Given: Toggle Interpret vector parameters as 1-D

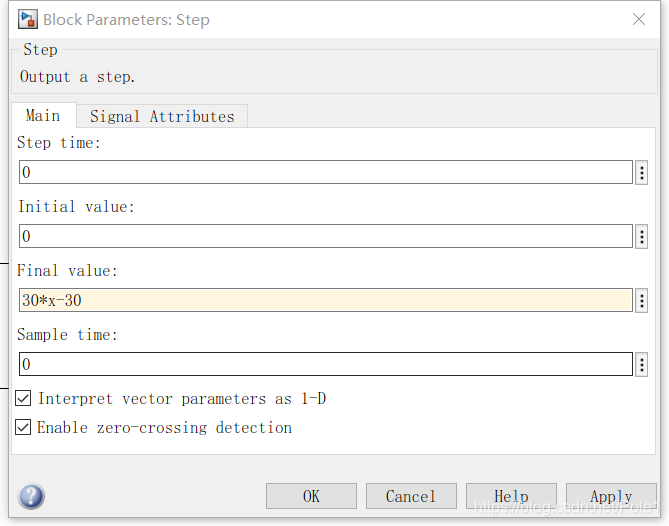Looking at the screenshot, I should pyautogui.click(x=23, y=399).
